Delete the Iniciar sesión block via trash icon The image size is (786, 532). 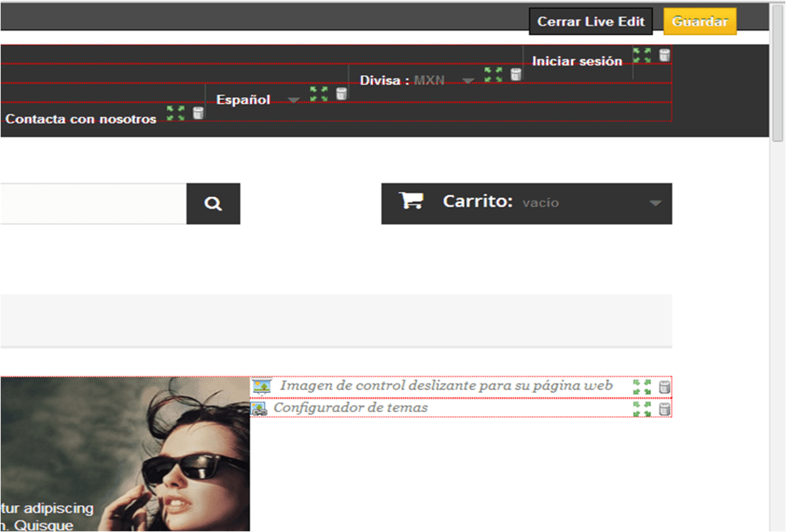665,55
